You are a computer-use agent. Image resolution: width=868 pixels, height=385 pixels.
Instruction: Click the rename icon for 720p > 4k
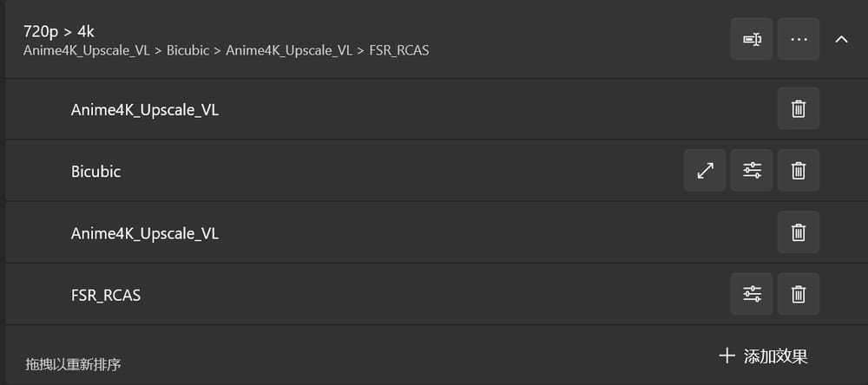pyautogui.click(x=752, y=39)
